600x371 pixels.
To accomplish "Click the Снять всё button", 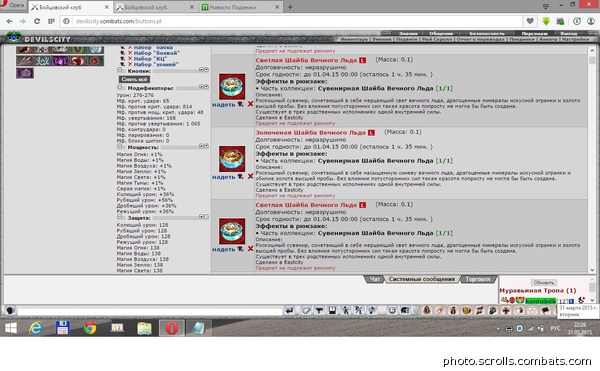I will 134,79.
